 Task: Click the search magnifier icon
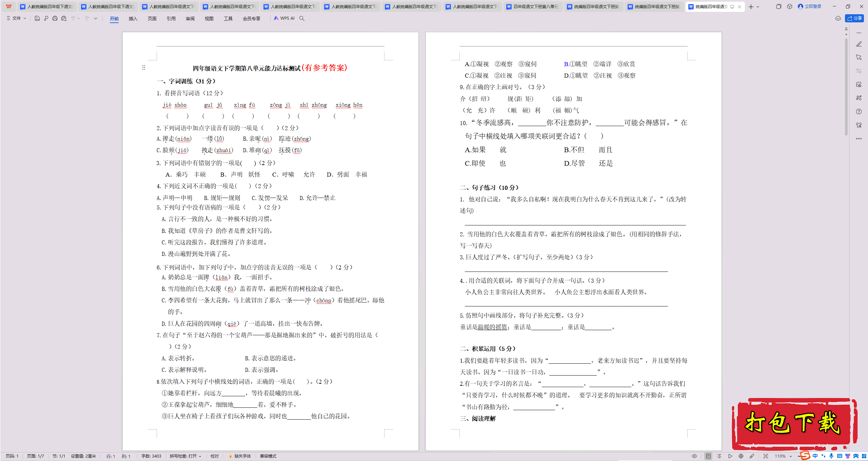pos(302,18)
